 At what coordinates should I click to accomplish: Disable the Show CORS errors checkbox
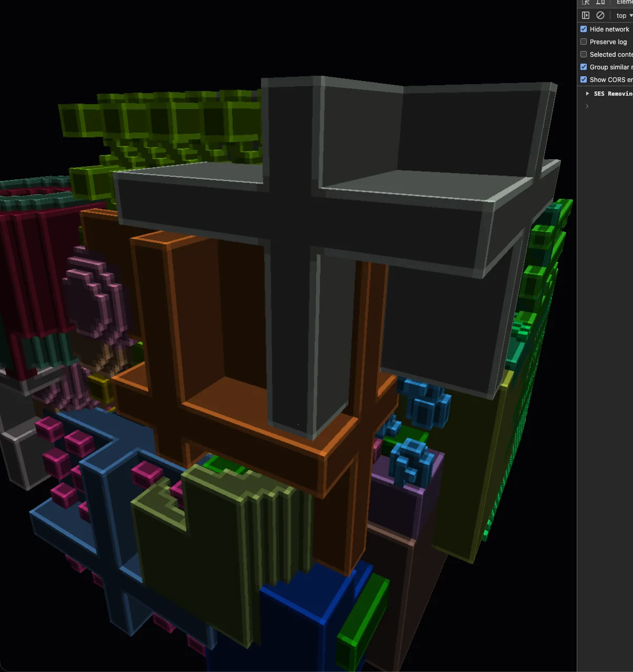click(584, 79)
